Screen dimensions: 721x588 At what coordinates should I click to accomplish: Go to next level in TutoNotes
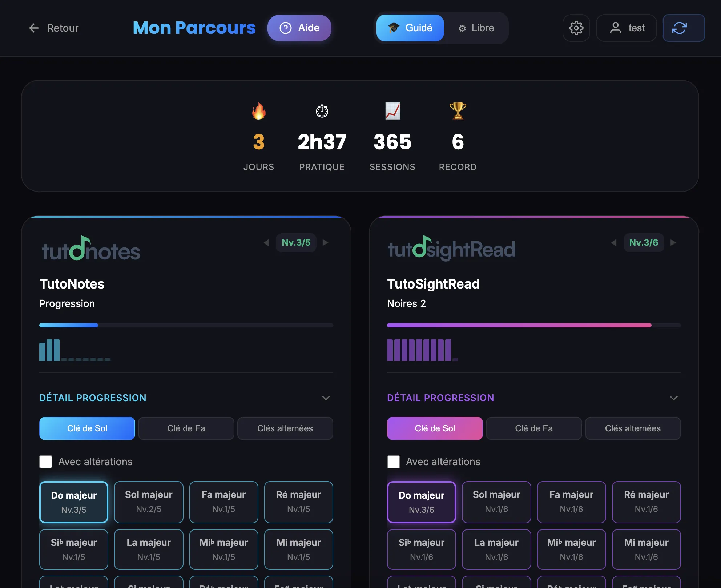(326, 243)
